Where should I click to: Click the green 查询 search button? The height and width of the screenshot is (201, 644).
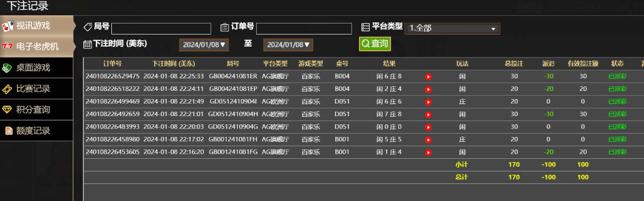tap(375, 44)
